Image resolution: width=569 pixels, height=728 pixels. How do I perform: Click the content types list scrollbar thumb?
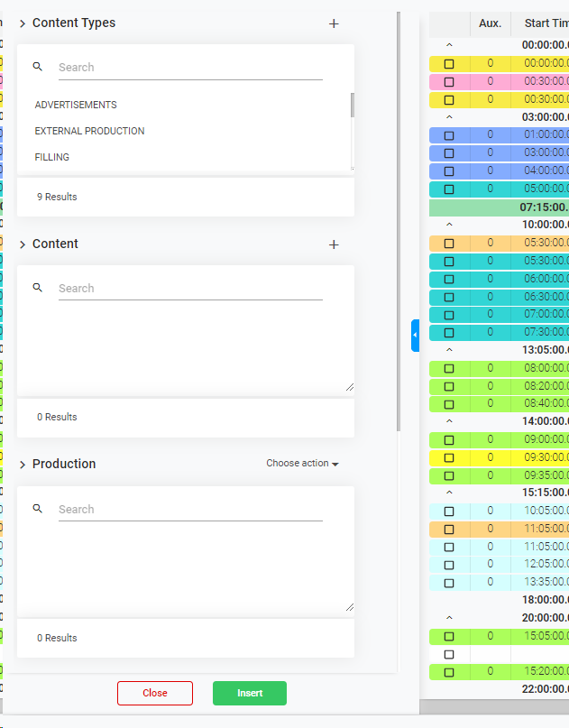coord(352,105)
